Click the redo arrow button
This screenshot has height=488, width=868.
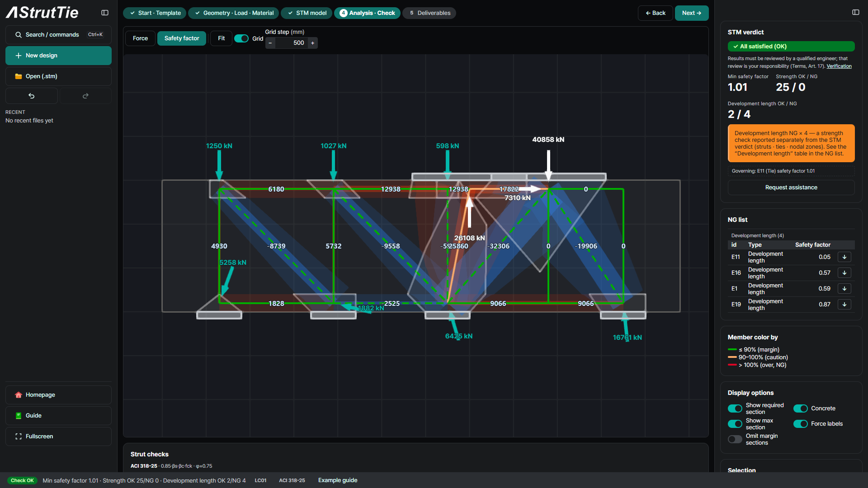[x=85, y=96]
